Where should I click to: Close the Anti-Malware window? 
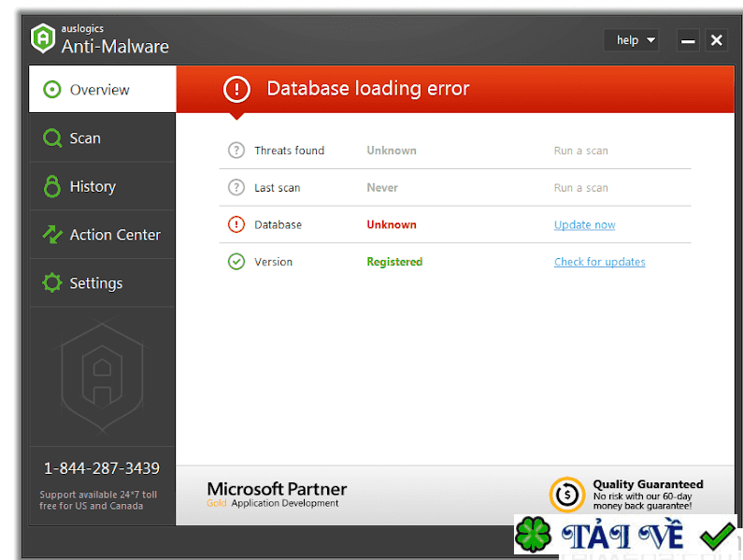pos(717,40)
